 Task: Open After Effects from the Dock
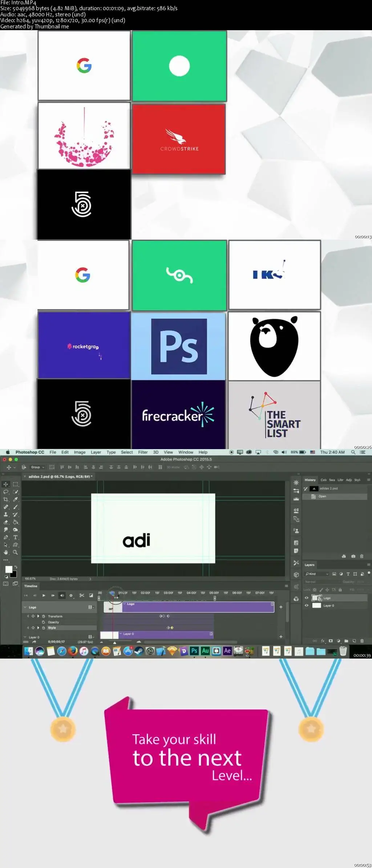(x=227, y=651)
